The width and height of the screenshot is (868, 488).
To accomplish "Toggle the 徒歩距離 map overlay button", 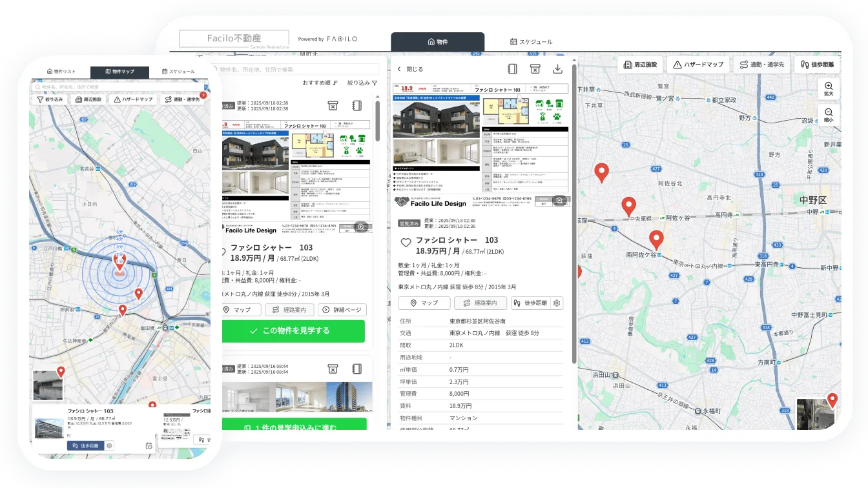I will click(816, 65).
